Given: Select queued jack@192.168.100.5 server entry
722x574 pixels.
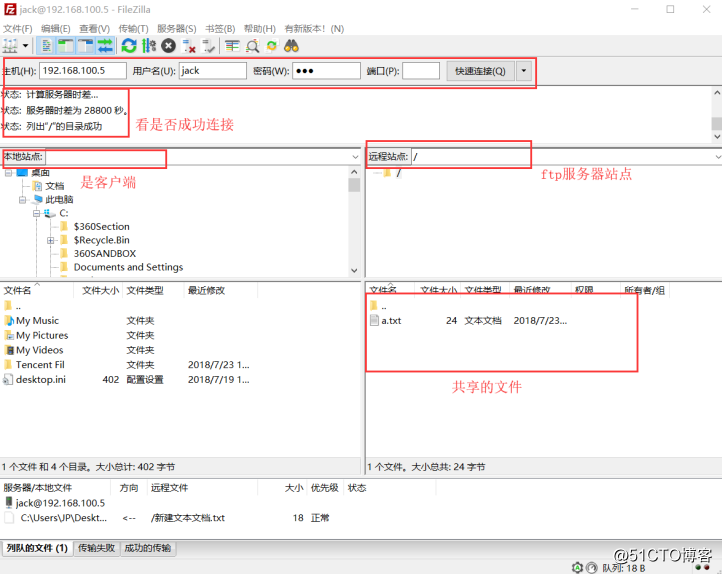Looking at the screenshot, I should coord(60,503).
